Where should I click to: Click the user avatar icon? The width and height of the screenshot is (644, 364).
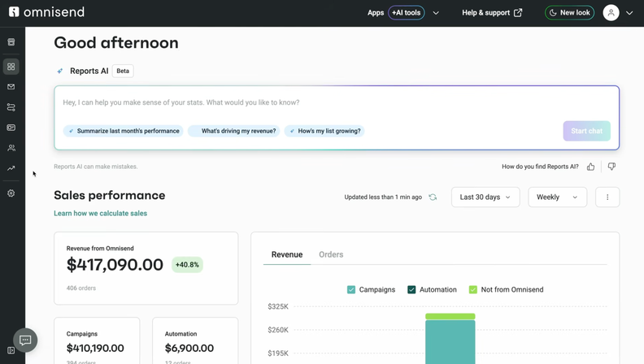[x=611, y=13]
